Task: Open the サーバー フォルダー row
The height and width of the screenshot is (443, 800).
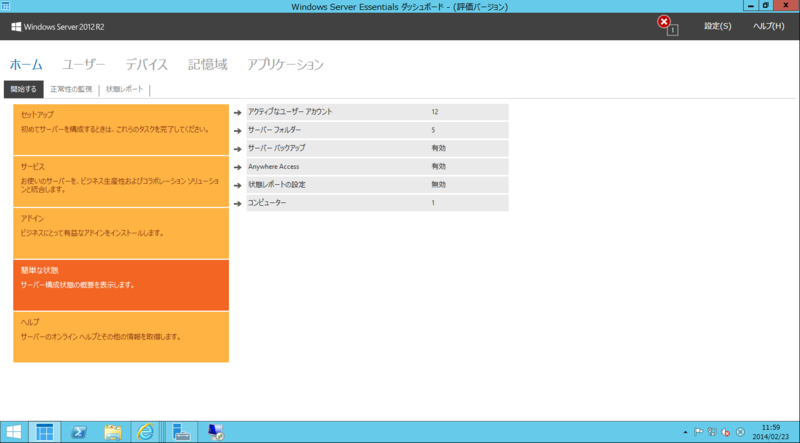Action: click(x=378, y=131)
